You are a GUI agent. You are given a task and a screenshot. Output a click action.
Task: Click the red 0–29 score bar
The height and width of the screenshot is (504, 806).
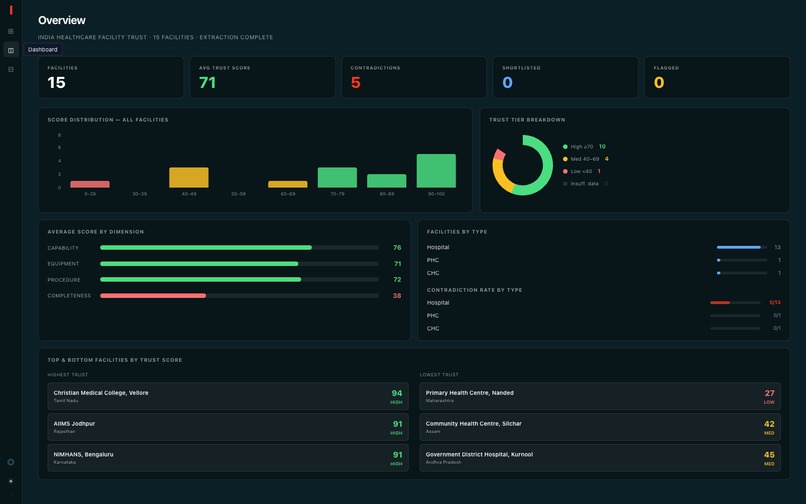(x=90, y=184)
